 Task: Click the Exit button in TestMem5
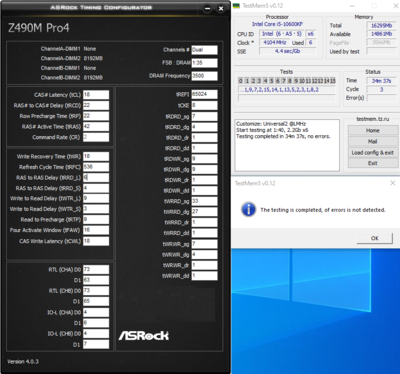[x=373, y=163]
